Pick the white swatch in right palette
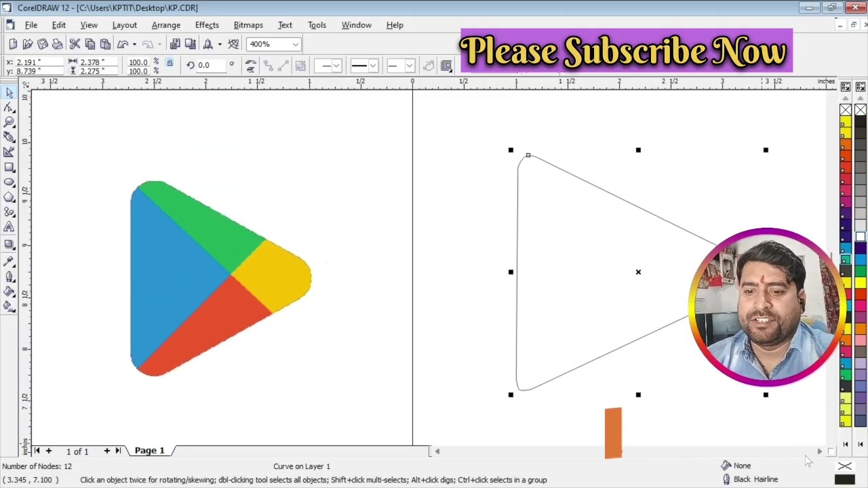Viewport: 868px width, 488px height. (861, 237)
